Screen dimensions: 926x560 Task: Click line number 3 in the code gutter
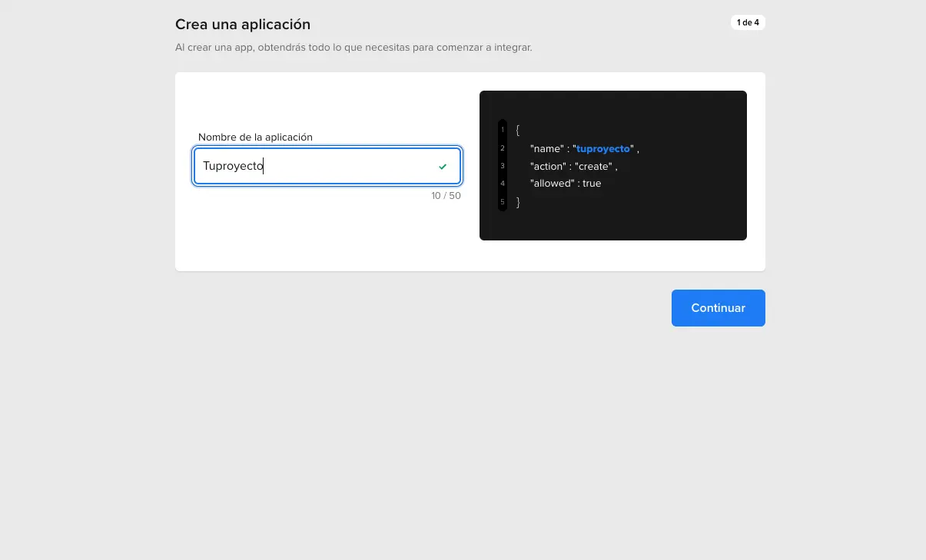[503, 166]
